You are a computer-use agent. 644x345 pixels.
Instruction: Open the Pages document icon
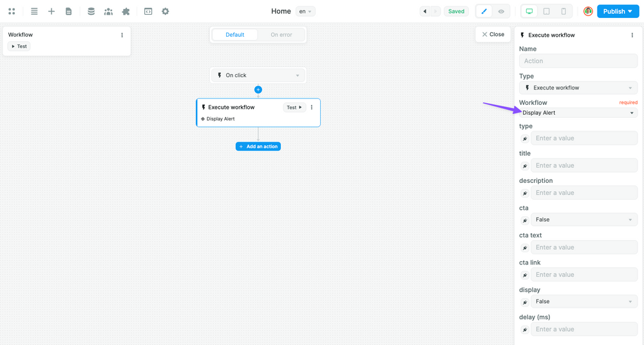pos(69,12)
